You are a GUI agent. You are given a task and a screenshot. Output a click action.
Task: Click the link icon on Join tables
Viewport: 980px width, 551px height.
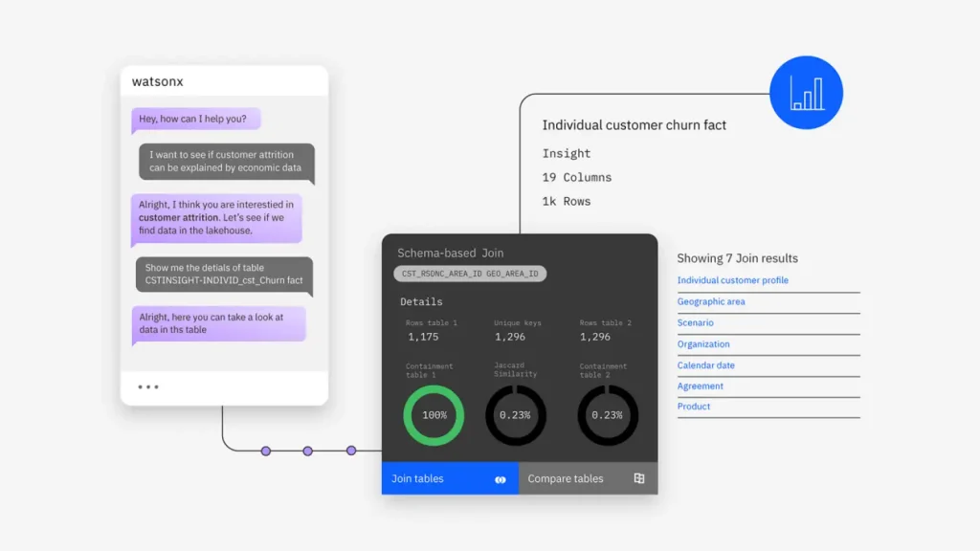point(501,479)
